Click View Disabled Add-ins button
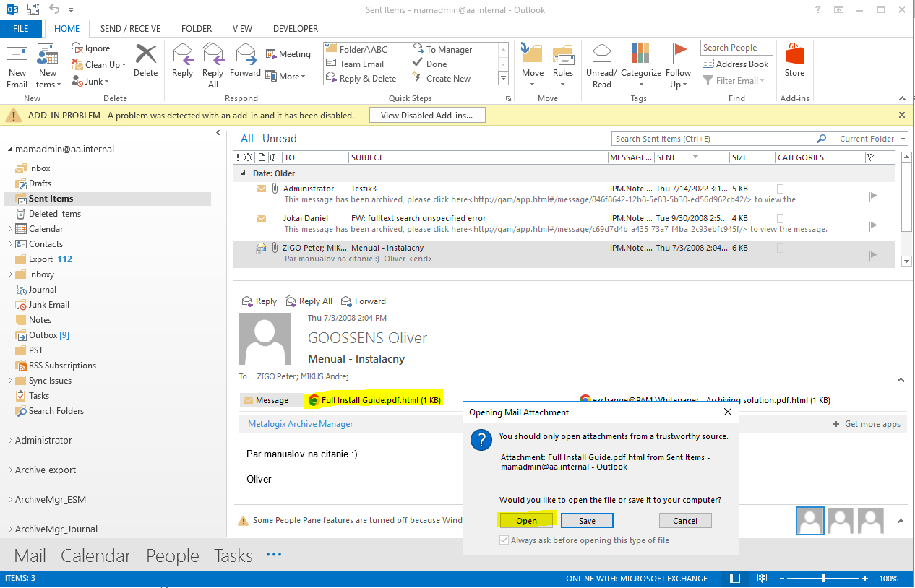915x588 pixels. tap(427, 115)
